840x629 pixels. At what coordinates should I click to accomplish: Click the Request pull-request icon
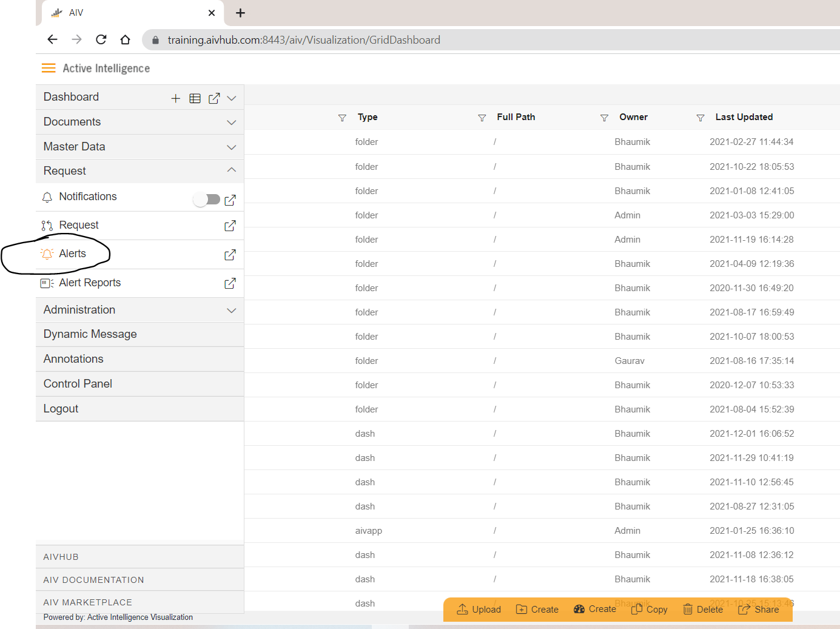47,226
